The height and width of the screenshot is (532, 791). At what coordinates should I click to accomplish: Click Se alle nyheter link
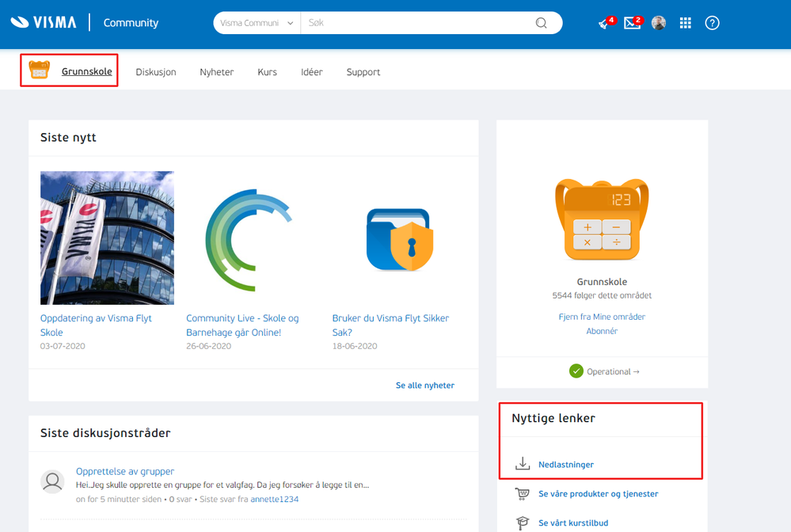coord(424,386)
